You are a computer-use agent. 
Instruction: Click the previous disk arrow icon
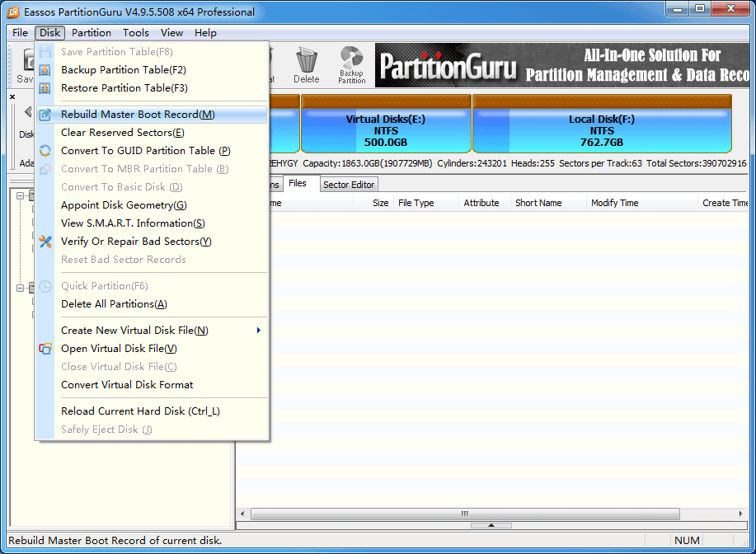click(28, 112)
